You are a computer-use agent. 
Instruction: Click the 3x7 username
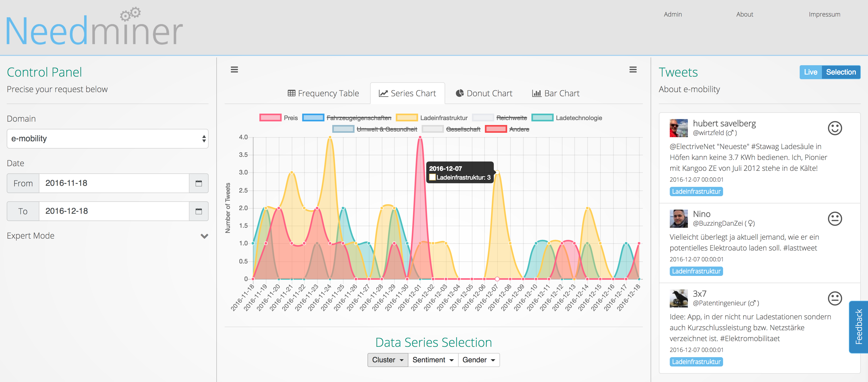tap(700, 294)
